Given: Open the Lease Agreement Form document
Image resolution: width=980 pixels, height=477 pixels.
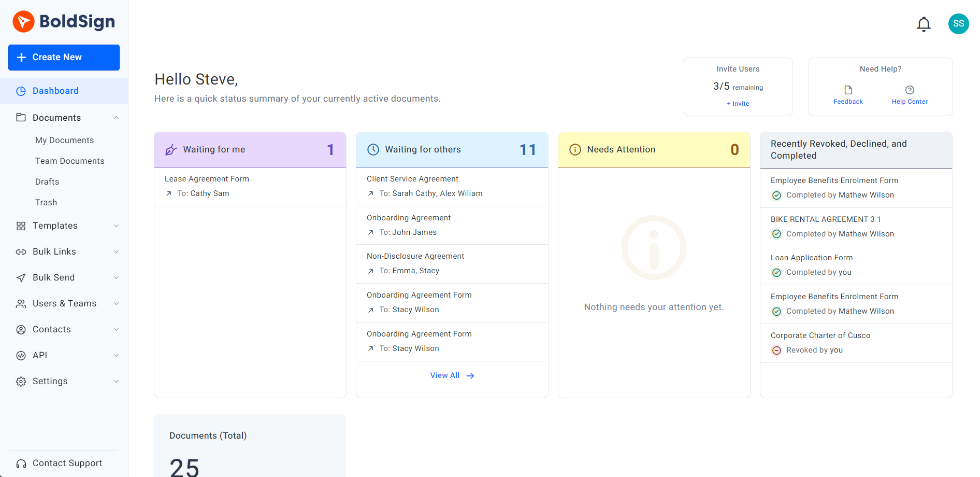Looking at the screenshot, I should [x=207, y=178].
